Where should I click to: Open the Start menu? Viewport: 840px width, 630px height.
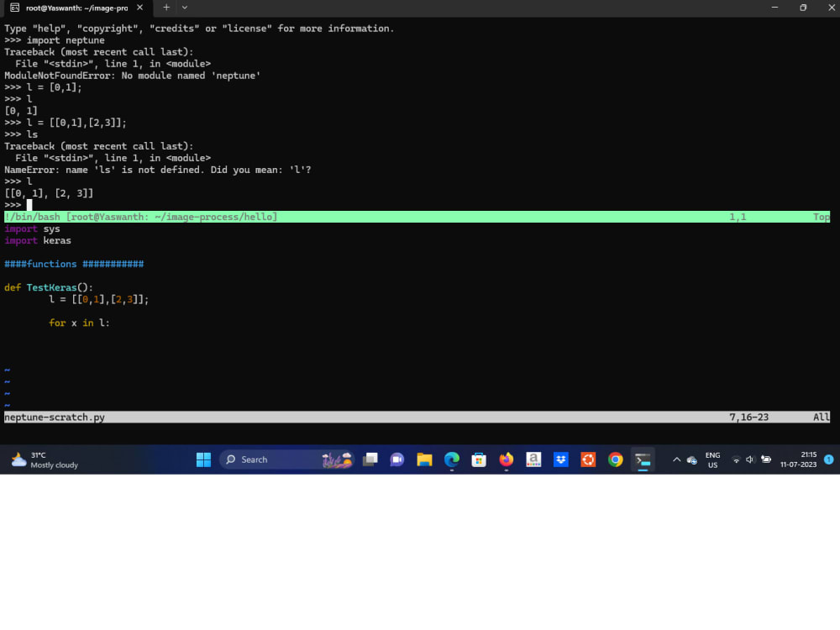tap(203, 459)
